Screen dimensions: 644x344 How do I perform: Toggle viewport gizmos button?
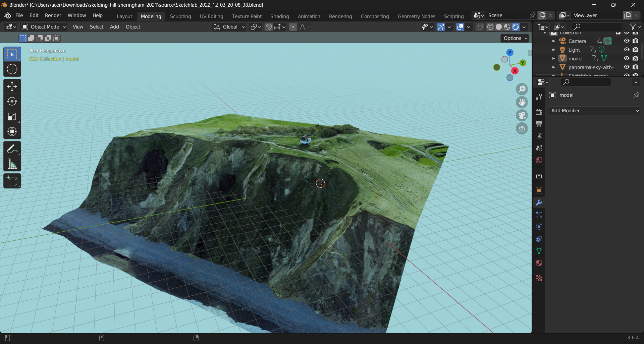(441, 27)
